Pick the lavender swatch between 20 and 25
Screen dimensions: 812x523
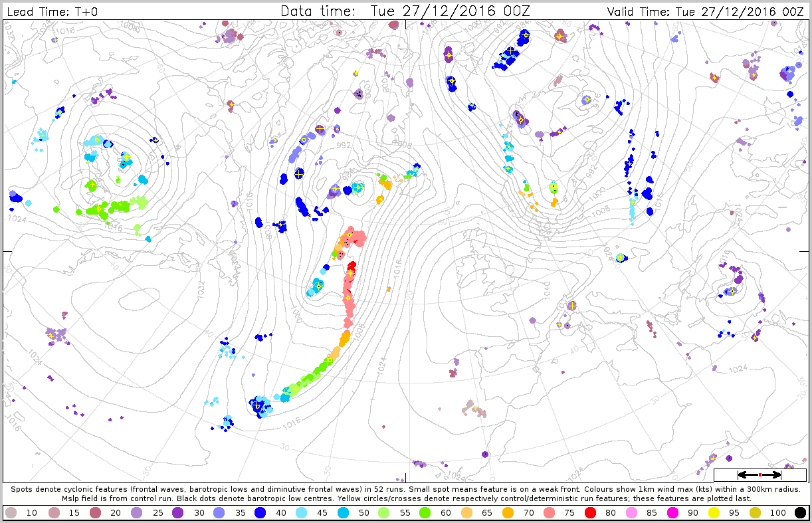(136, 513)
